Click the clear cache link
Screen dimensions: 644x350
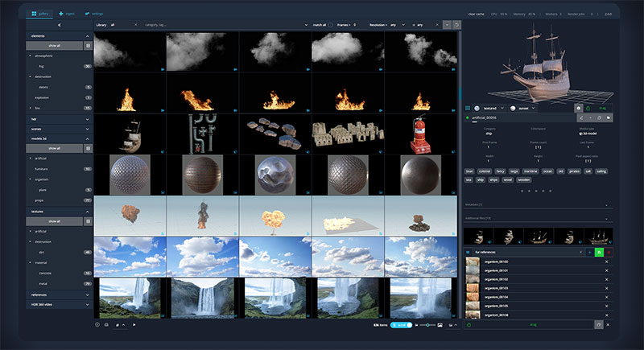coord(477,14)
